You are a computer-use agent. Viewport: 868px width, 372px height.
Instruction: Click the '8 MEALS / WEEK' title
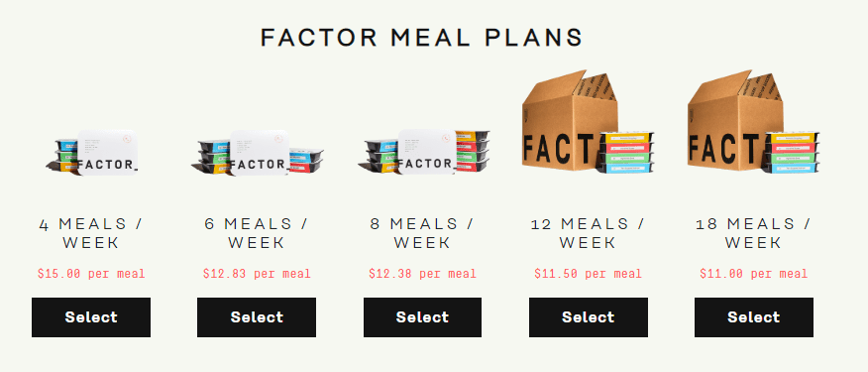(422, 233)
